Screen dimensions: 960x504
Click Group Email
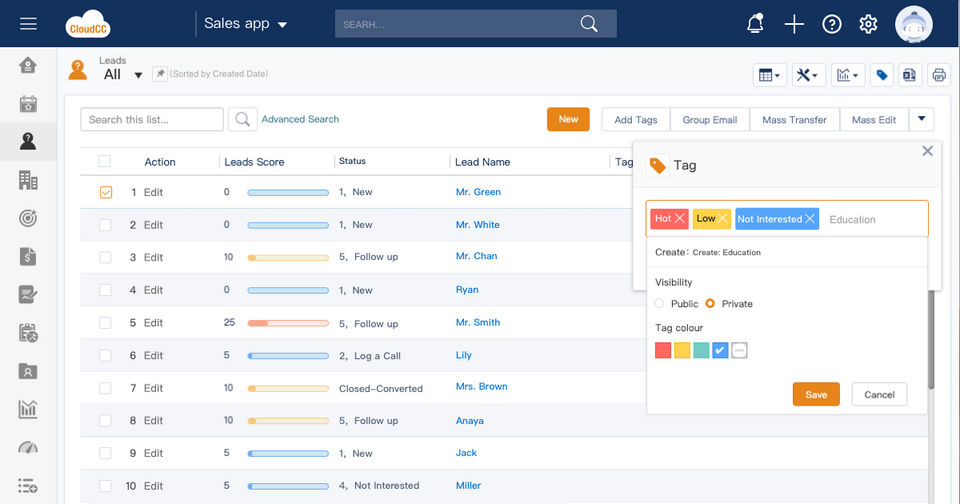(710, 119)
